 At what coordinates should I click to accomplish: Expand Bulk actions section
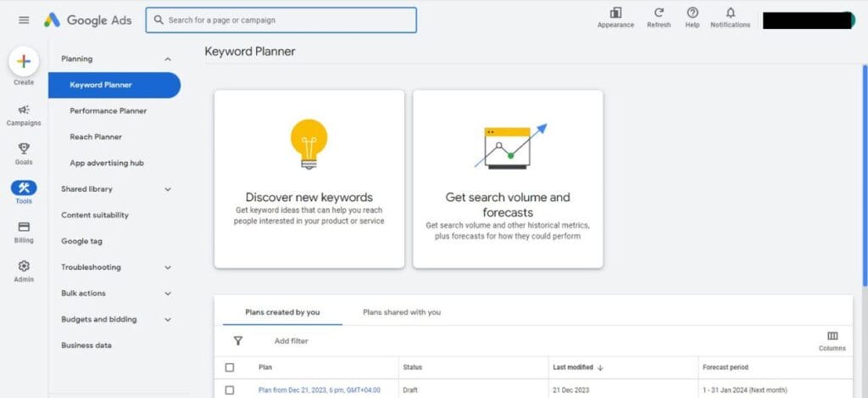click(168, 294)
